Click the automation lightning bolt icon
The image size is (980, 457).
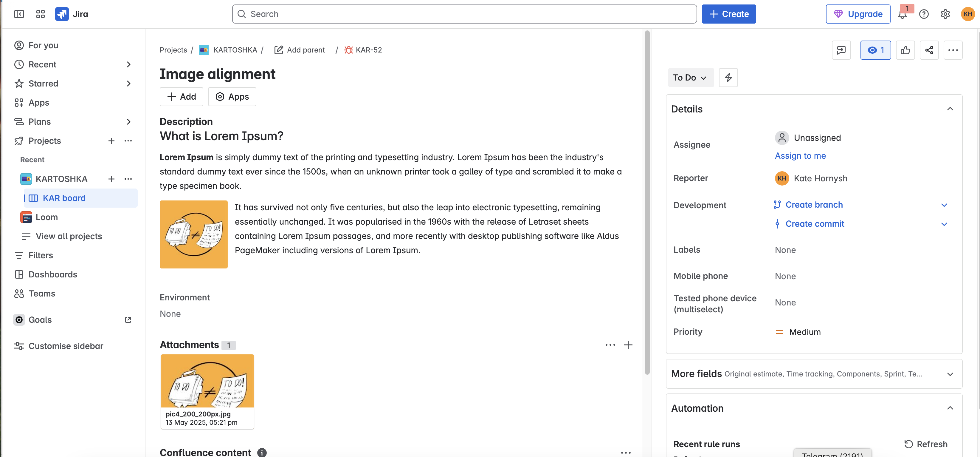point(728,78)
